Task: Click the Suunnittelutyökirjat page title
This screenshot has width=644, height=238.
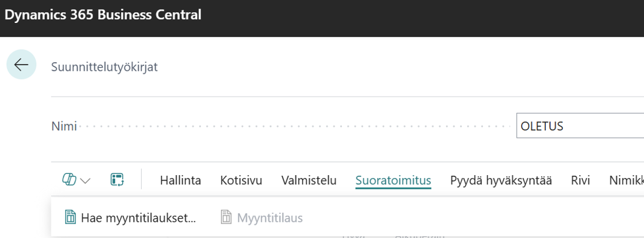Action: point(104,67)
